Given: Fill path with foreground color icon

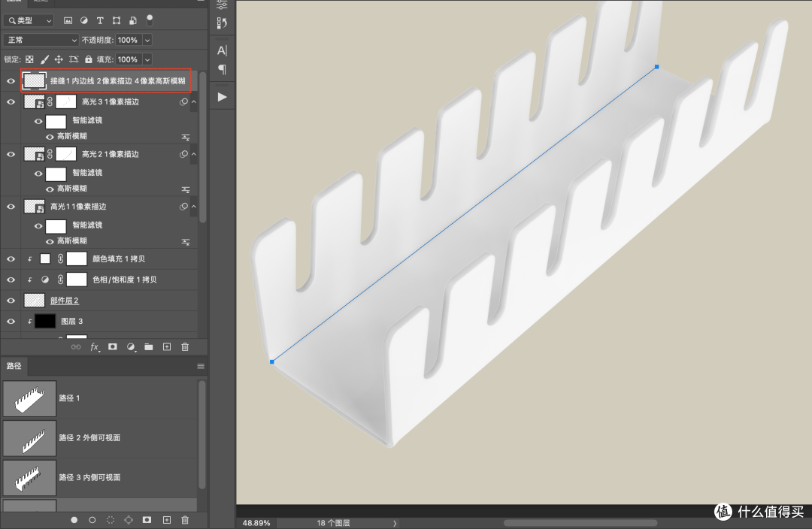Looking at the screenshot, I should [74, 520].
